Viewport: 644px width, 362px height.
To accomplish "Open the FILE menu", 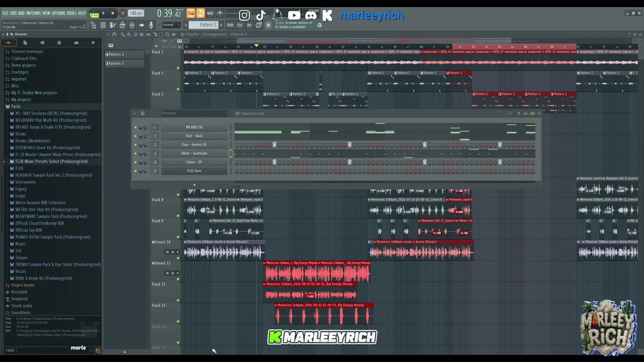I will tap(6, 13).
